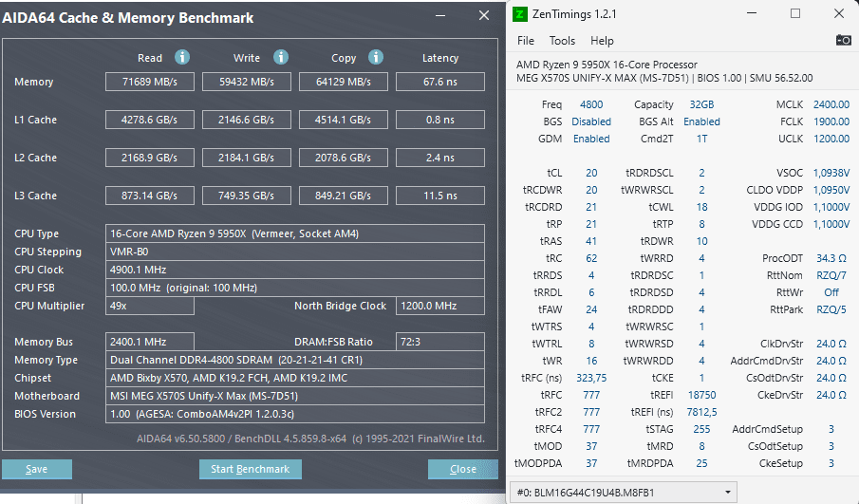Open the File menu in ZenTimings
The image size is (859, 504).
click(525, 41)
